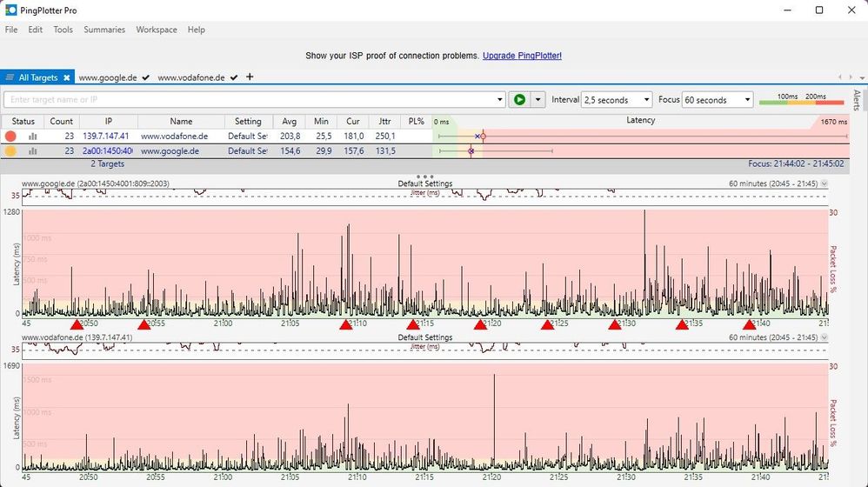Click the yellow status circle for www.google.de
This screenshot has width=868, height=487.
[10, 150]
